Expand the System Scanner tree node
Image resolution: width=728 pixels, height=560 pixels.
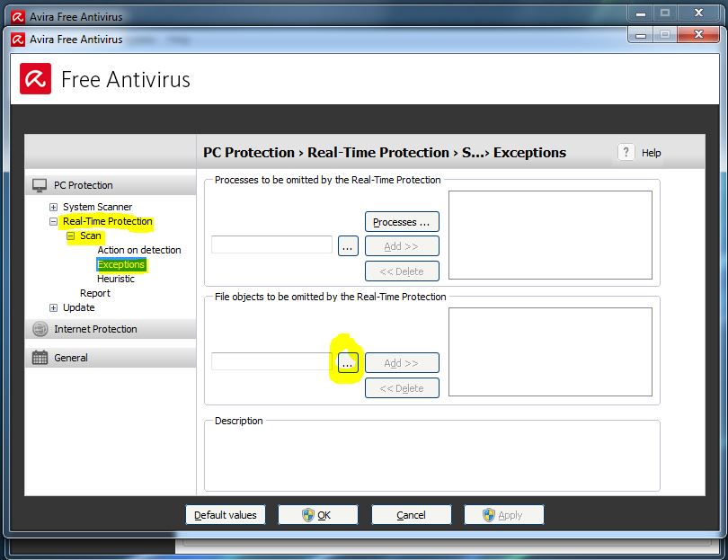coord(54,207)
